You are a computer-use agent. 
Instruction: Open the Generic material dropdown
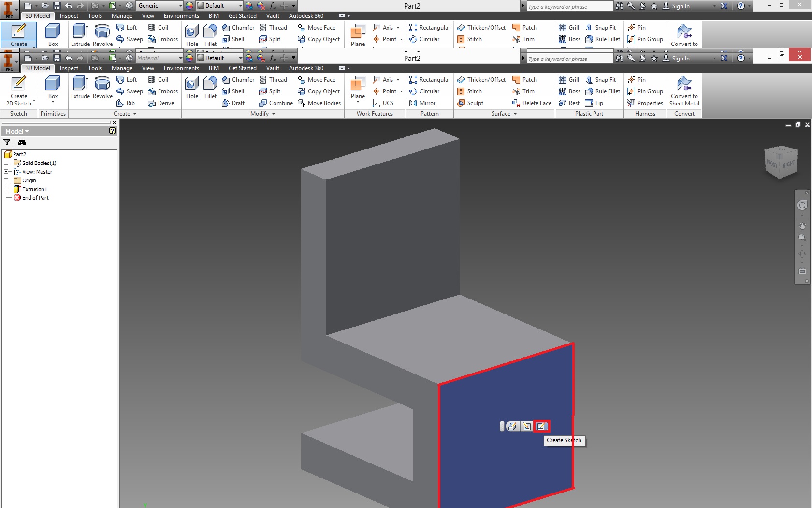(159, 6)
